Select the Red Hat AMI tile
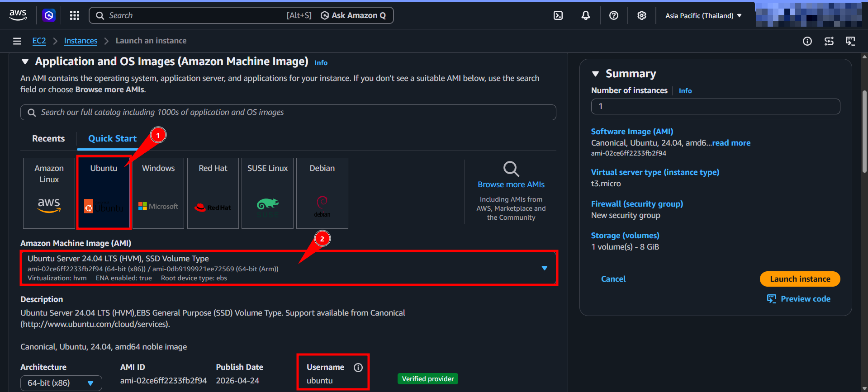 (x=213, y=193)
